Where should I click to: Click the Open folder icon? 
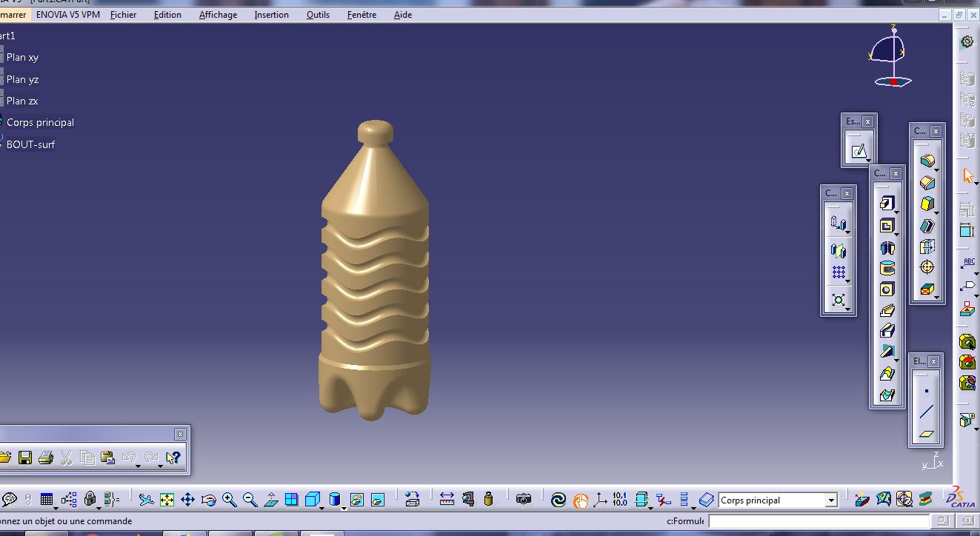[6, 458]
